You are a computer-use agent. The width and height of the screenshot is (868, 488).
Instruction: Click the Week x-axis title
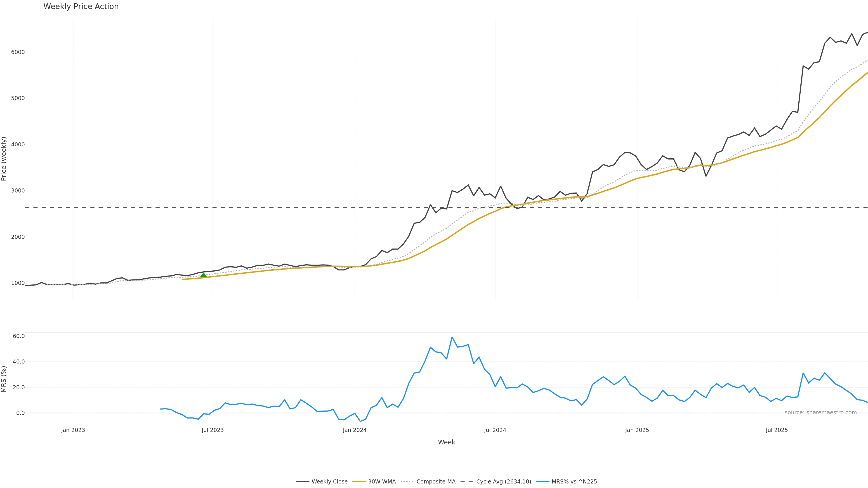446,442
